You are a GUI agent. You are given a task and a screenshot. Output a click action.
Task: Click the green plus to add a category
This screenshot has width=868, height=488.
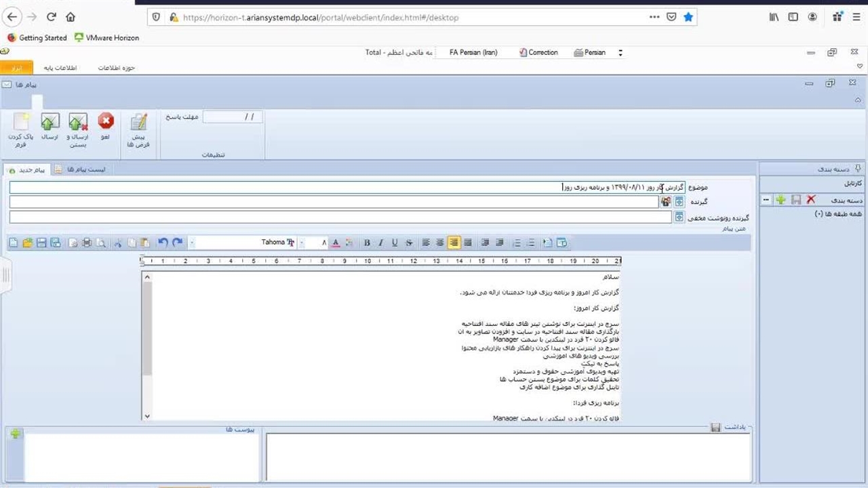[781, 200]
